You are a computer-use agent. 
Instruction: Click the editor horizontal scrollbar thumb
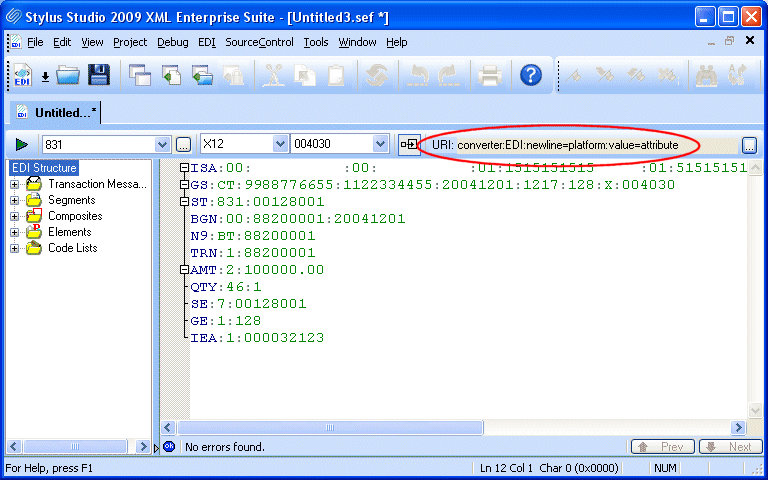click(330, 428)
